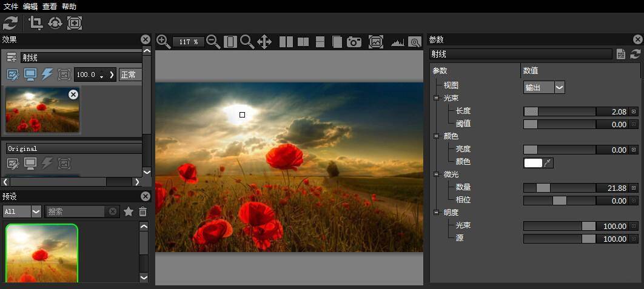Open the 文件 menu
The image size is (644, 289).
11,6
